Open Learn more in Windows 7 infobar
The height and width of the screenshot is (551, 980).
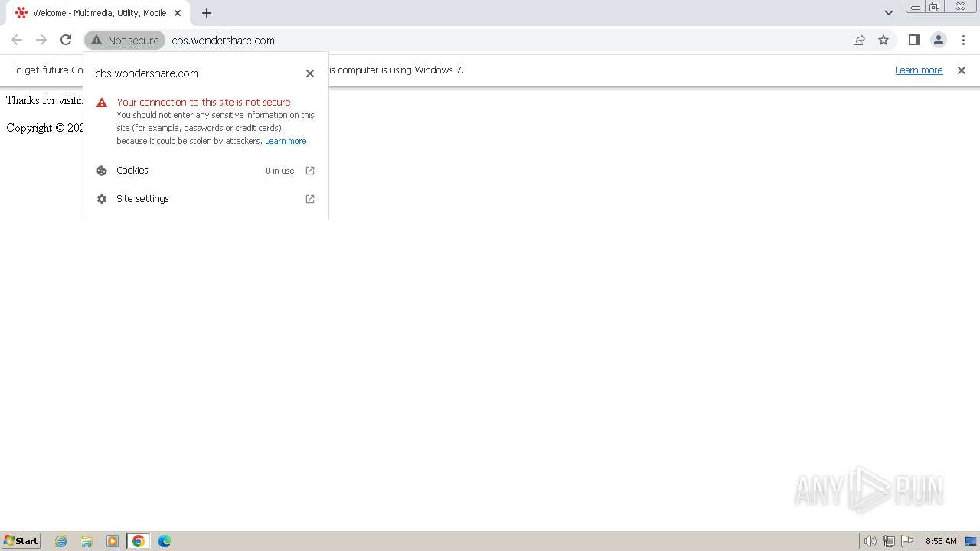point(919,70)
